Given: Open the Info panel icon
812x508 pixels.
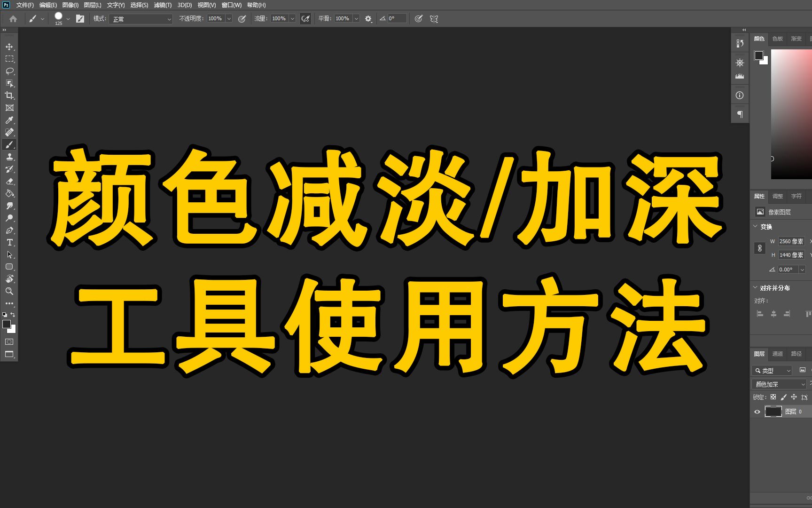Looking at the screenshot, I should point(740,95).
